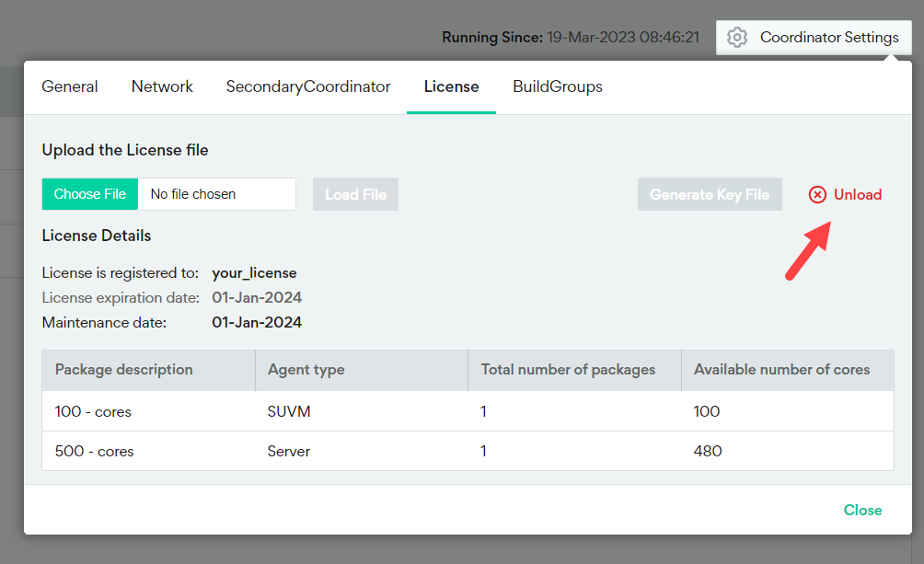Image resolution: width=924 pixels, height=564 pixels.
Task: Click the gear icon beside Coordinator Settings
Action: (x=736, y=38)
